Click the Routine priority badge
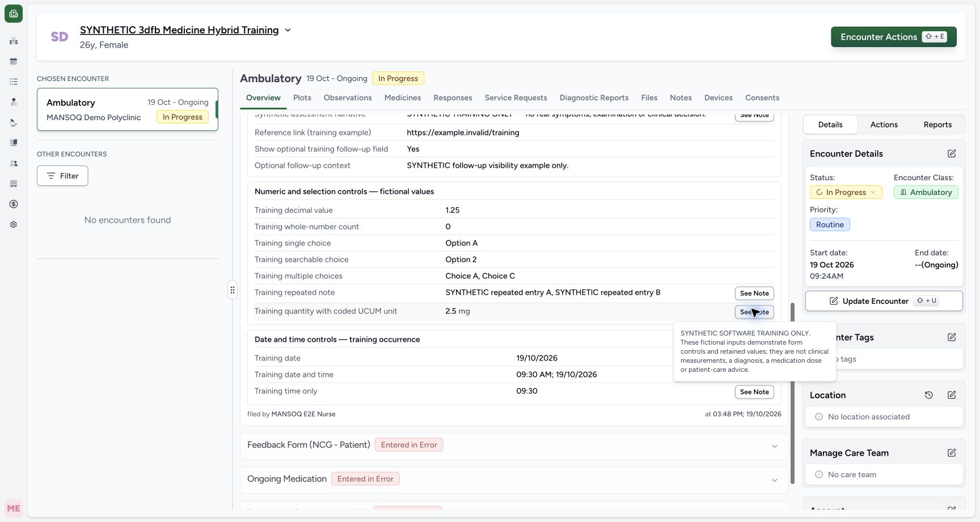The height and width of the screenshot is (522, 980). pyautogui.click(x=830, y=224)
